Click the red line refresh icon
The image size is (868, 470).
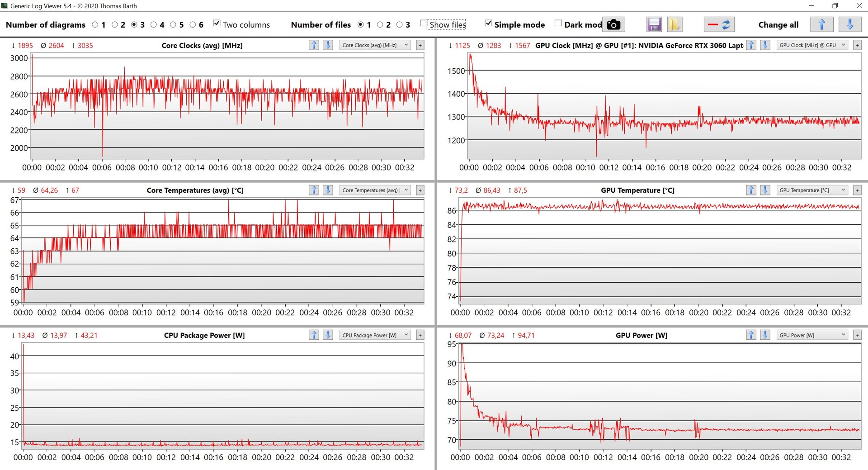[x=719, y=24]
